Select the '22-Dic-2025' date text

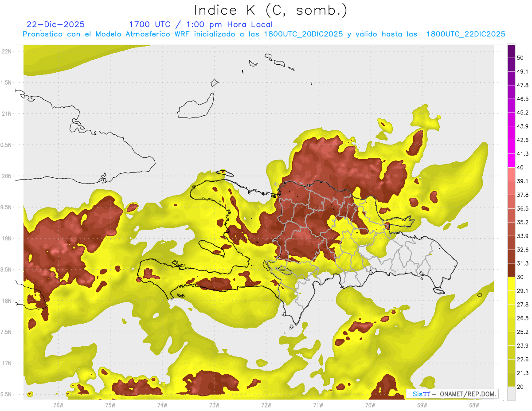(x=56, y=24)
